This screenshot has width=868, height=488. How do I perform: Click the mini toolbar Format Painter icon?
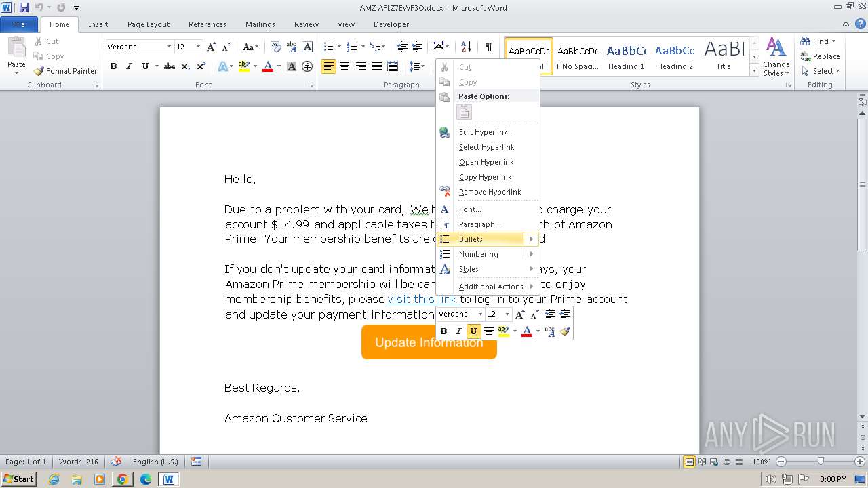click(565, 331)
